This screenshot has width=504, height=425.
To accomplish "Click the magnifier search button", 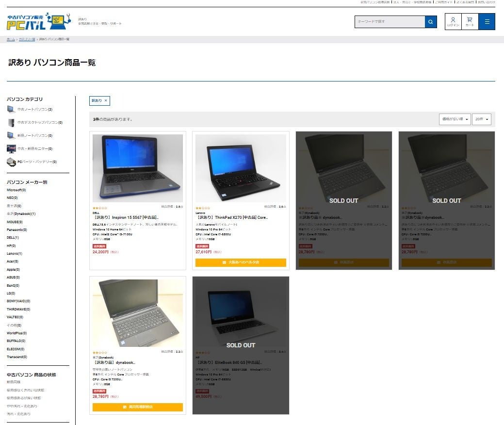I will tap(430, 22).
